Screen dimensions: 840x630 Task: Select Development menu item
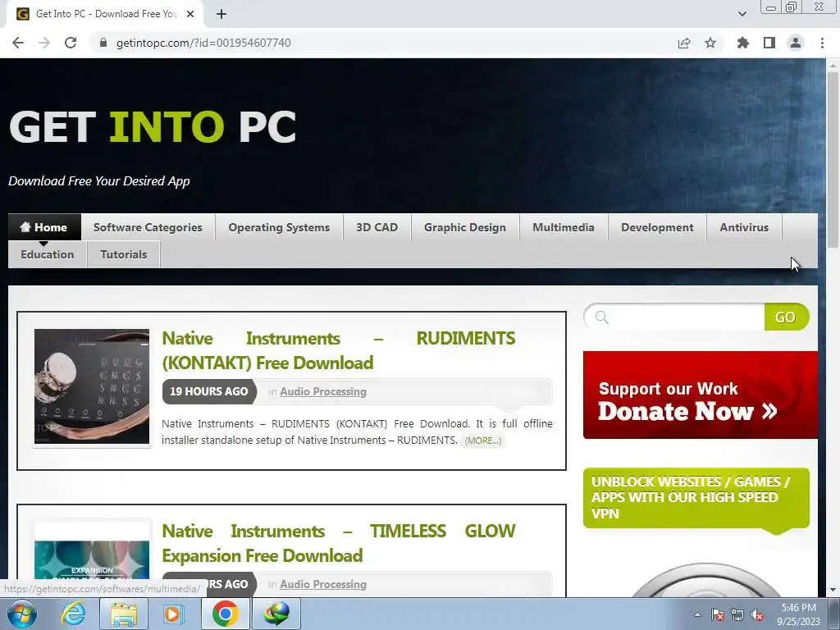(657, 227)
